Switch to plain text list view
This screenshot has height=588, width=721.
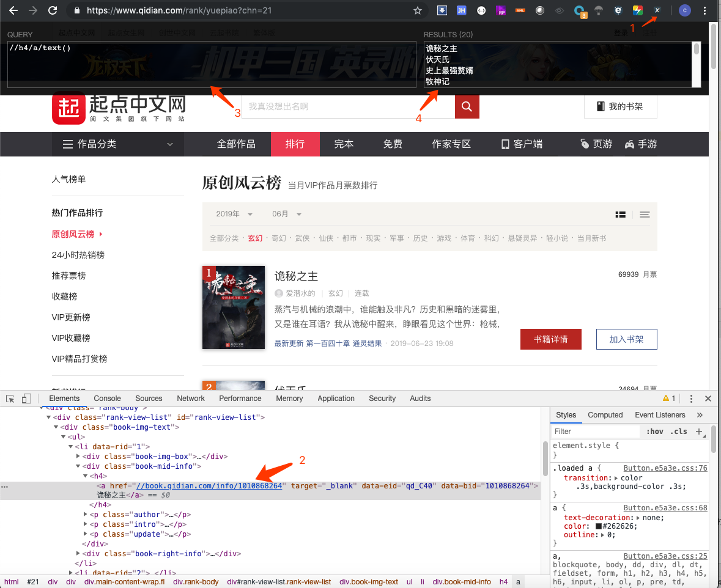pyautogui.click(x=645, y=215)
